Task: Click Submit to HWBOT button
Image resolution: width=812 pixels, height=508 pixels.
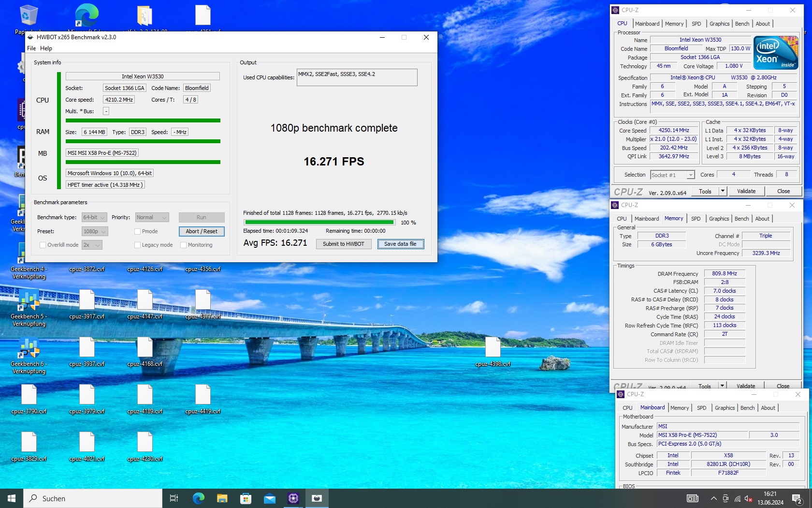Action: [344, 244]
